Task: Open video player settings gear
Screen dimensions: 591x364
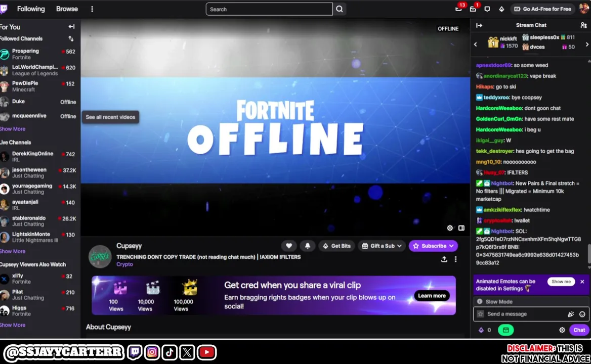Action: [x=450, y=228]
